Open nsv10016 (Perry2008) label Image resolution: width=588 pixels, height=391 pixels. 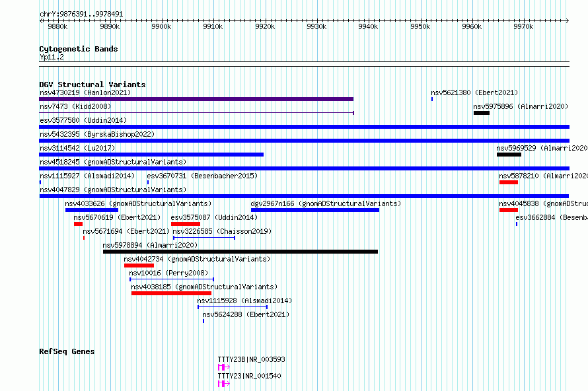(x=168, y=273)
